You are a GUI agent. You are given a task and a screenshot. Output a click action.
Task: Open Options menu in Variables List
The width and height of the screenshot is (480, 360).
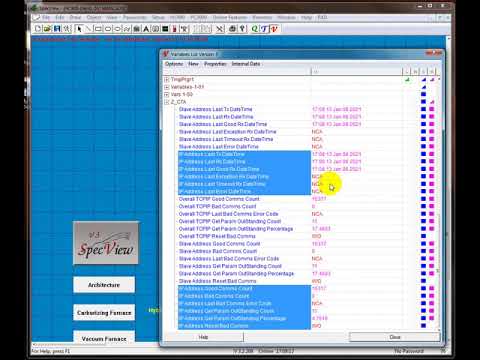(174, 64)
